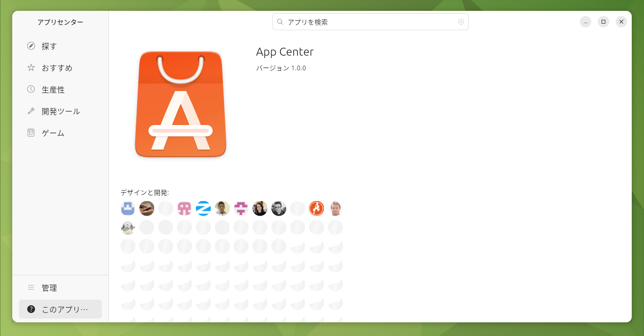This screenshot has height=336, width=644.
Task: Click the grid icon next to 管理
Action: [x=31, y=287]
